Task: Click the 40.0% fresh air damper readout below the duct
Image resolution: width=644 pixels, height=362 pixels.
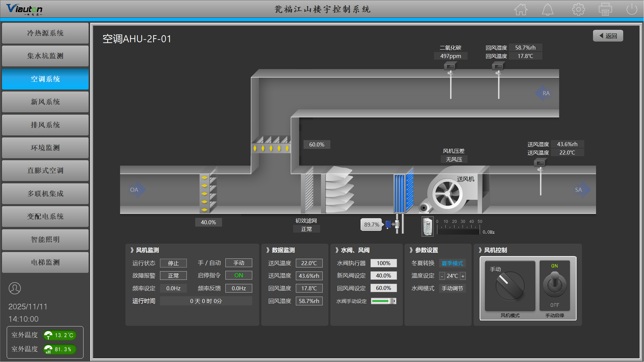Action: 208,222
